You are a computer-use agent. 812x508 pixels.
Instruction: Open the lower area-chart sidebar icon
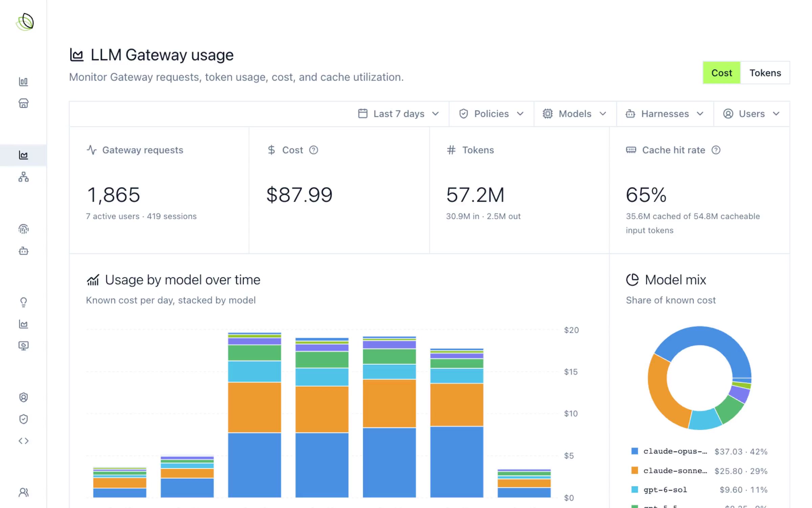tap(23, 324)
